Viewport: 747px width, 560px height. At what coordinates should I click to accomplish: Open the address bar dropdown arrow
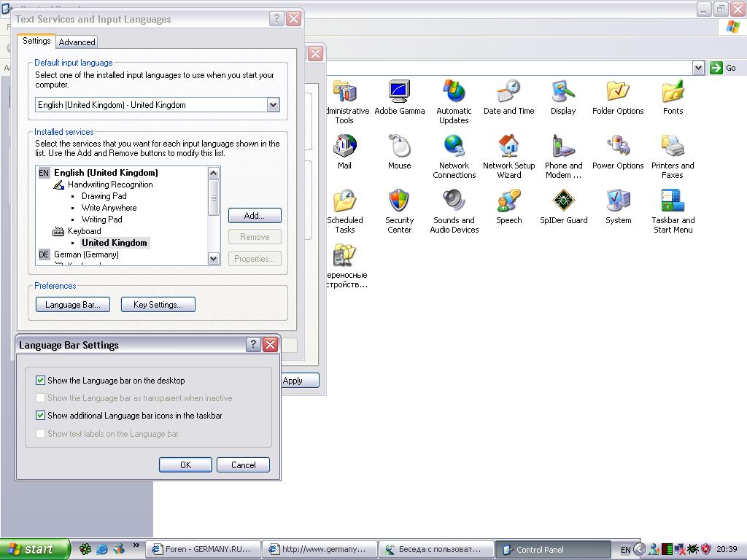click(x=698, y=68)
